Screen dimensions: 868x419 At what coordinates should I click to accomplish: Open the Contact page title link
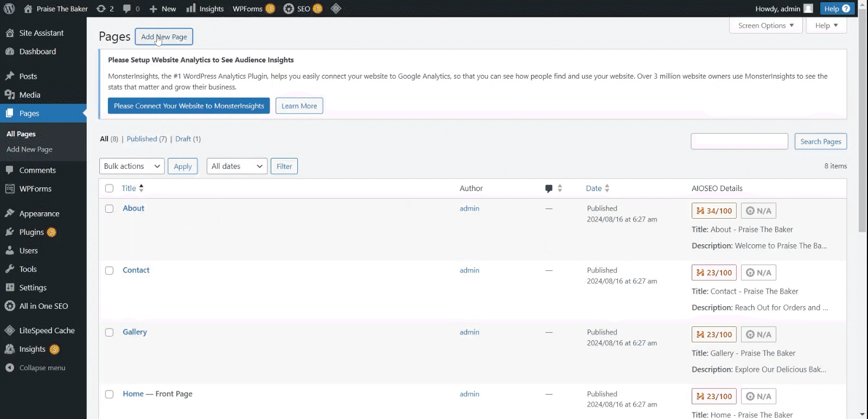coord(136,270)
